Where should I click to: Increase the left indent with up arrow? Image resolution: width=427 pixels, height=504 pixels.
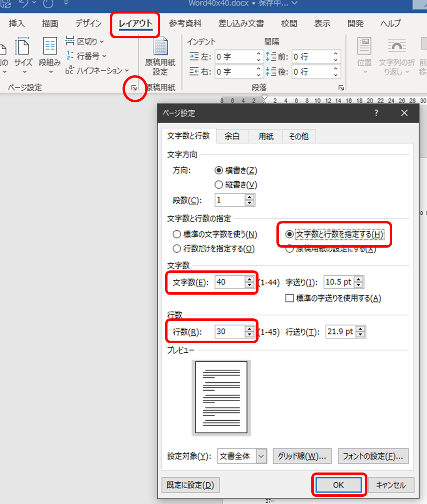pyautogui.click(x=259, y=54)
